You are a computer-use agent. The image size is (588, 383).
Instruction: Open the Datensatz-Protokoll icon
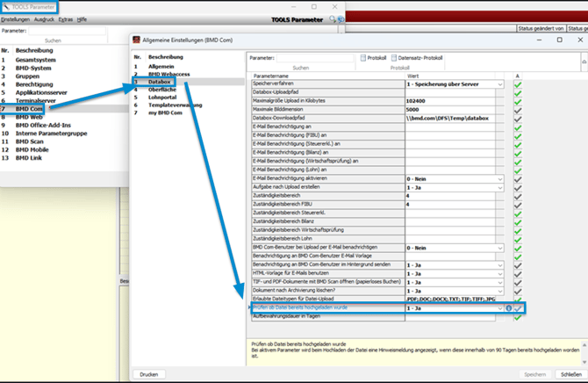394,58
